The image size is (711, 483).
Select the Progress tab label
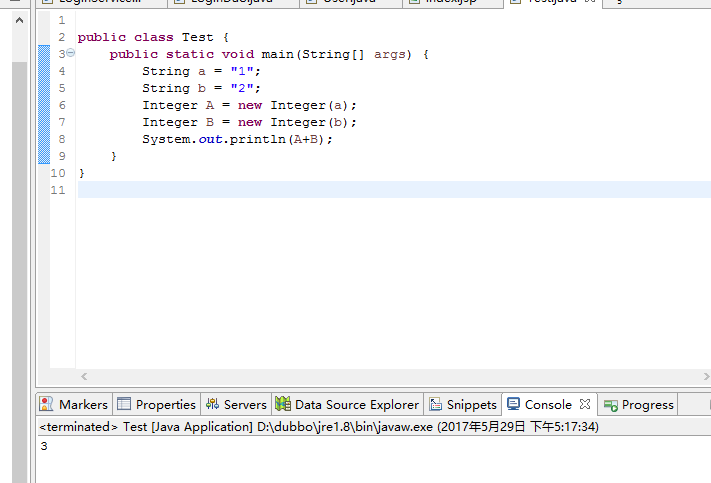coord(647,405)
